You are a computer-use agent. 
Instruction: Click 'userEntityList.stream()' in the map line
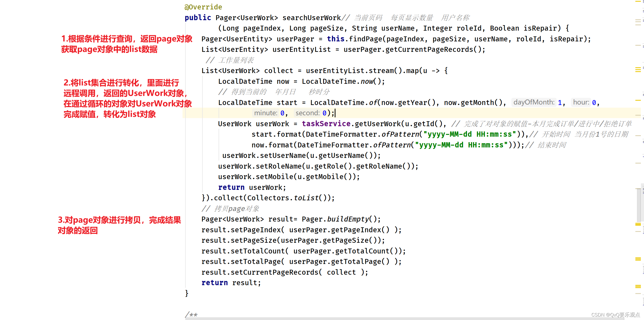point(354,71)
